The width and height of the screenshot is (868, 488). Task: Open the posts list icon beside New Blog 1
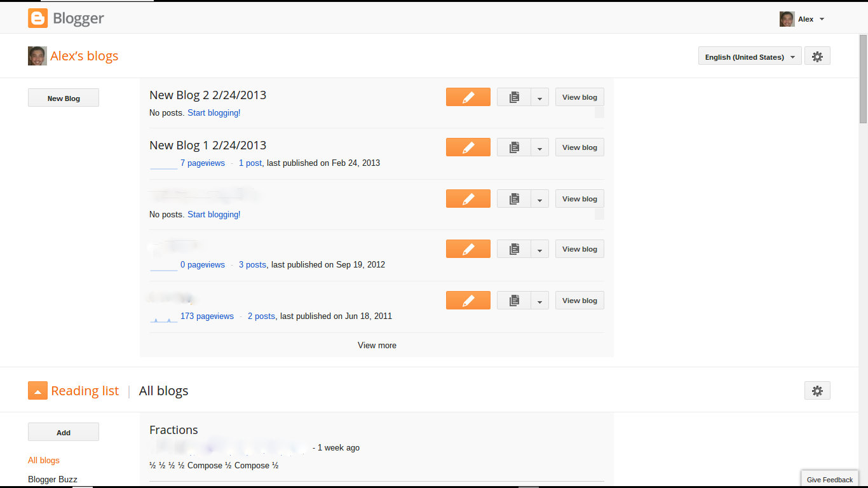tap(514, 147)
